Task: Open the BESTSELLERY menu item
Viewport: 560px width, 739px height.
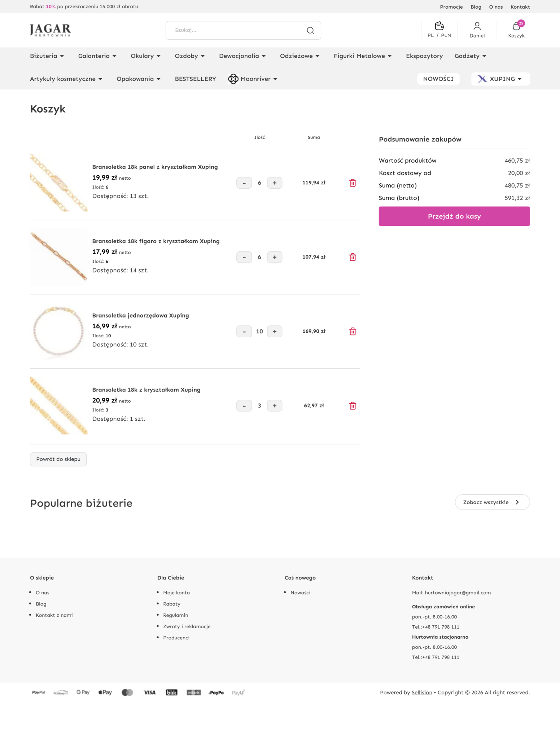Action: coord(195,79)
